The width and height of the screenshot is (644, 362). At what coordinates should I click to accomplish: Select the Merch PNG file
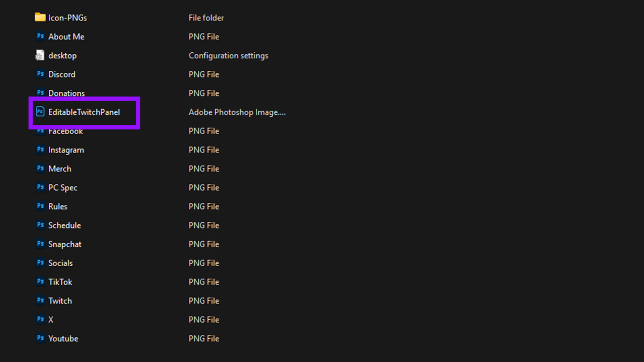coord(60,169)
